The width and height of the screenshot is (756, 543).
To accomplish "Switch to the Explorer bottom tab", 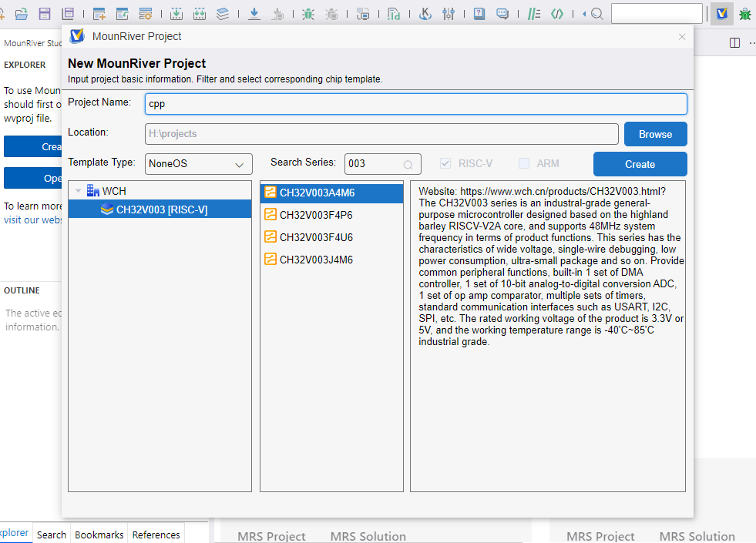I will point(15,533).
